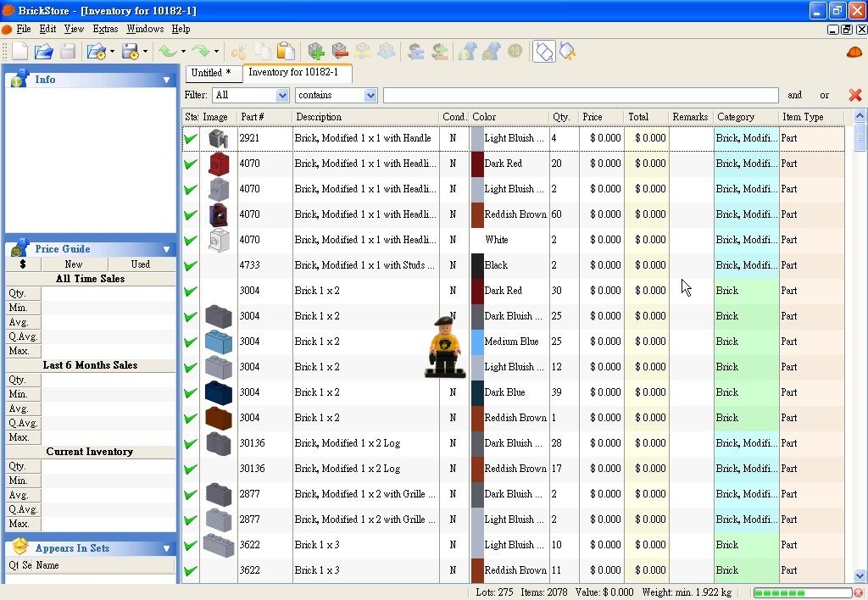Image resolution: width=868 pixels, height=600 pixels.
Task: Open the Extras menu
Action: point(105,29)
